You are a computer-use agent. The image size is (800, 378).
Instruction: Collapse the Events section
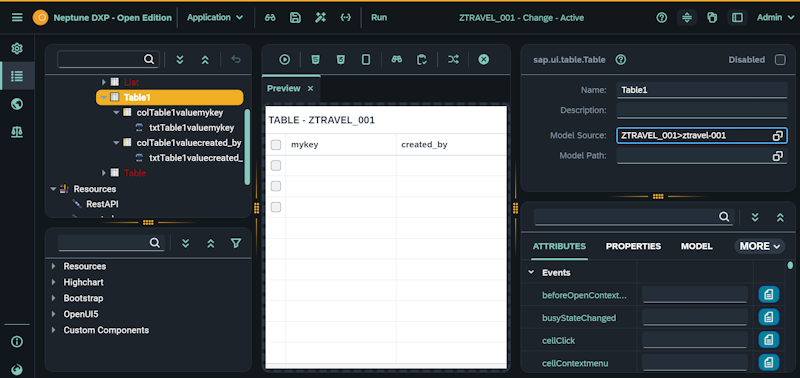[531, 272]
